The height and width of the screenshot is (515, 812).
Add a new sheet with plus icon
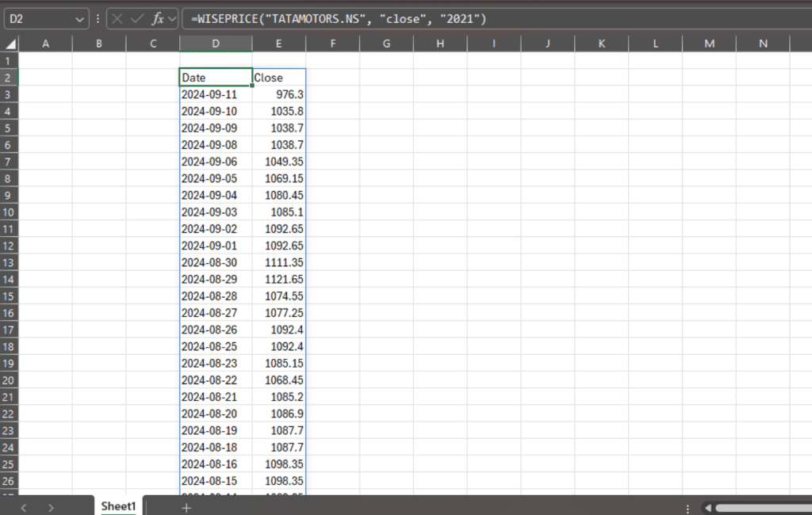186,507
